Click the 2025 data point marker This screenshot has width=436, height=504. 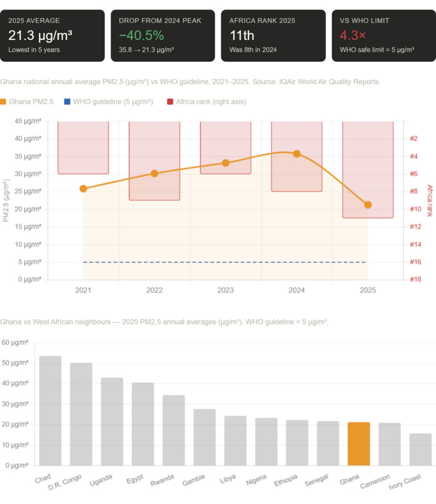(x=368, y=205)
